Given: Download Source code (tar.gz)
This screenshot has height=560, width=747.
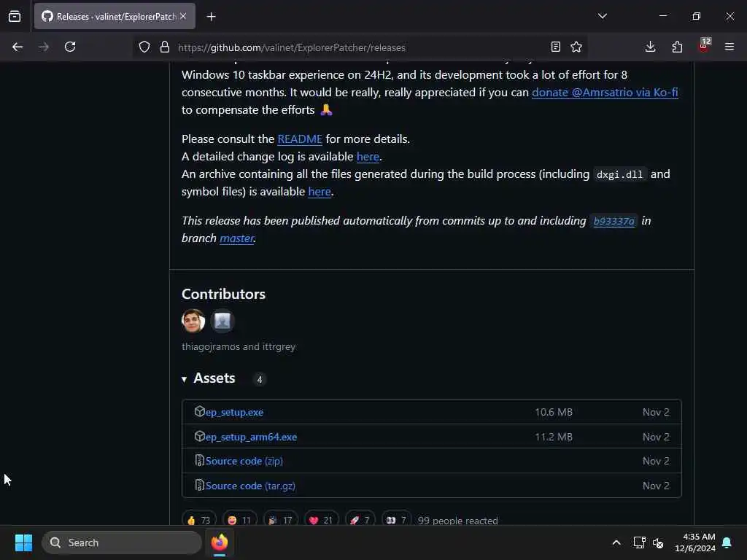Looking at the screenshot, I should pyautogui.click(x=250, y=486).
